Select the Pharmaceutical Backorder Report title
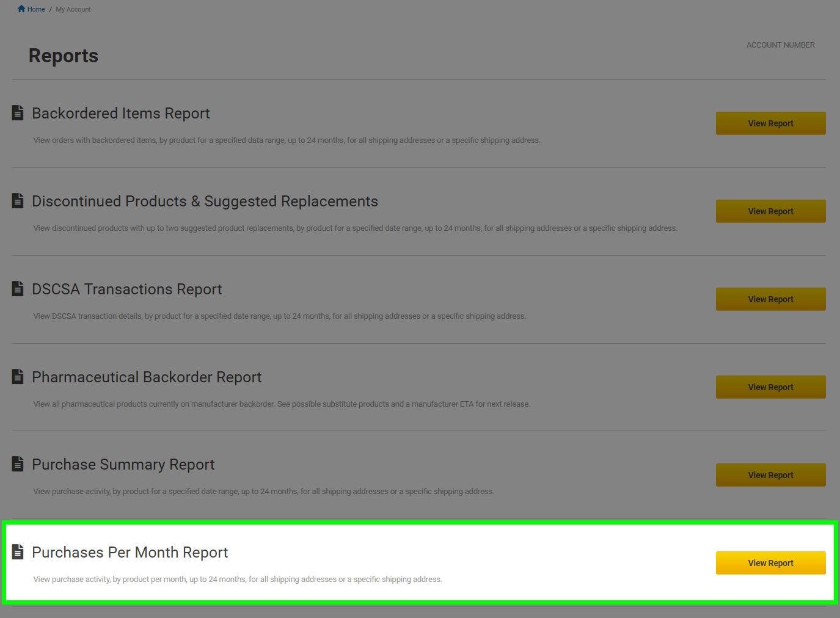 click(x=147, y=377)
